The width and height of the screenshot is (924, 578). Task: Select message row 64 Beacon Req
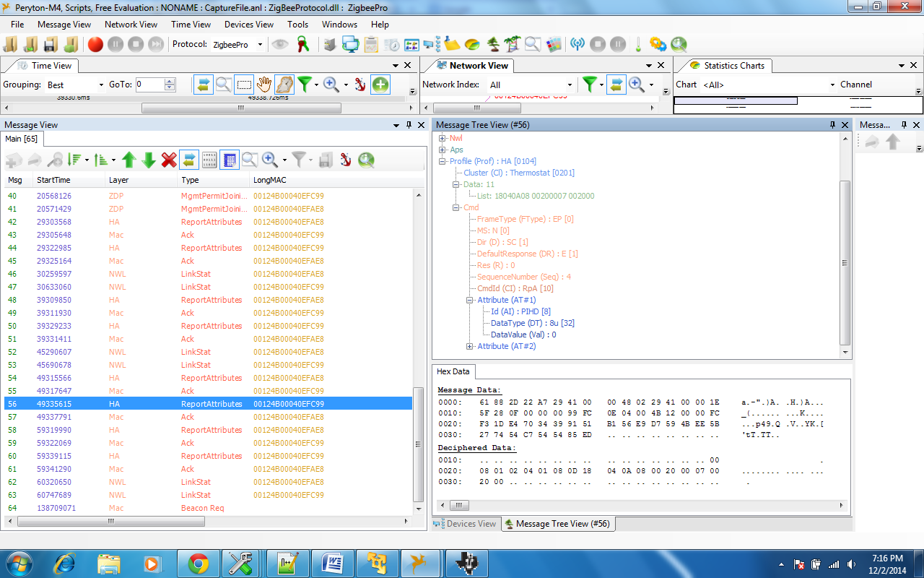(209, 508)
